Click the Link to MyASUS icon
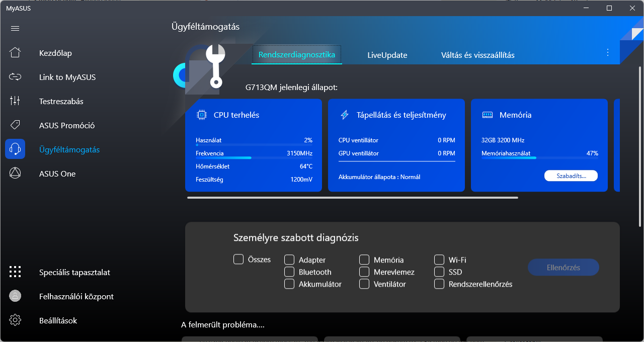 [x=15, y=77]
